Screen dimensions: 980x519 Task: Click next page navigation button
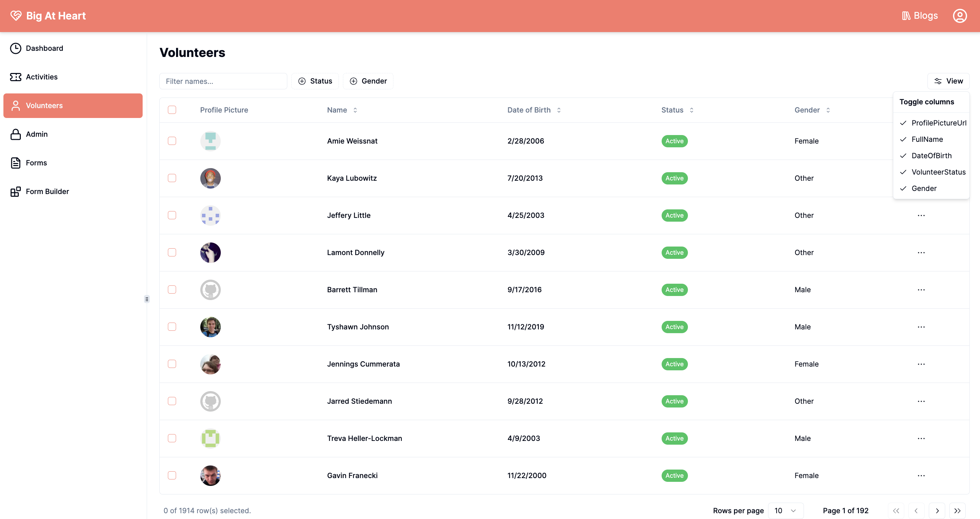coord(937,510)
